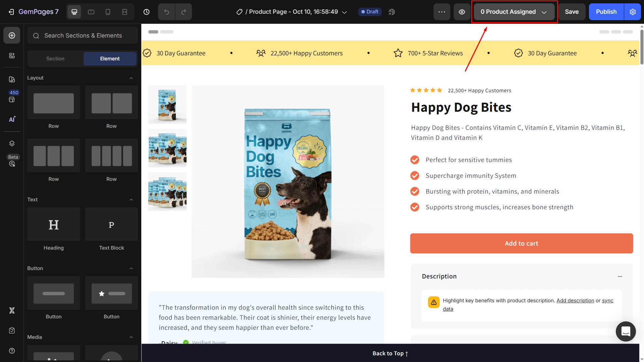
Task: Switch to the Section tab
Action: pos(55,59)
